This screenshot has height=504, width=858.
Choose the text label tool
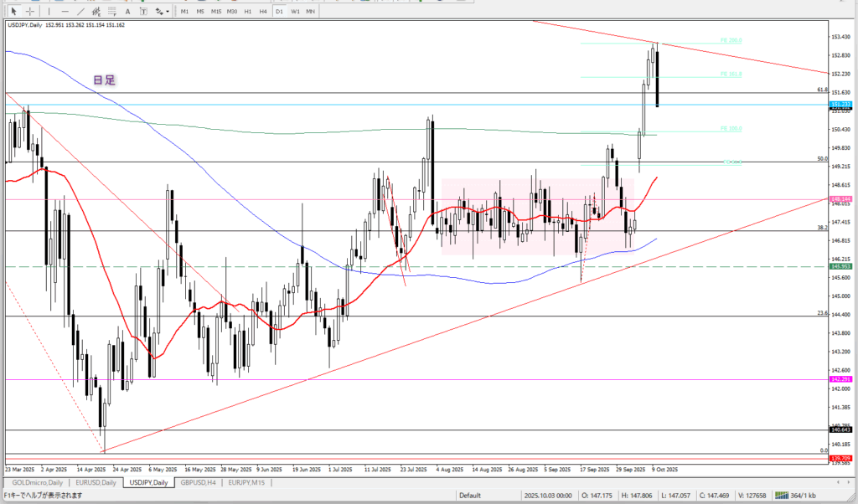pos(143,11)
